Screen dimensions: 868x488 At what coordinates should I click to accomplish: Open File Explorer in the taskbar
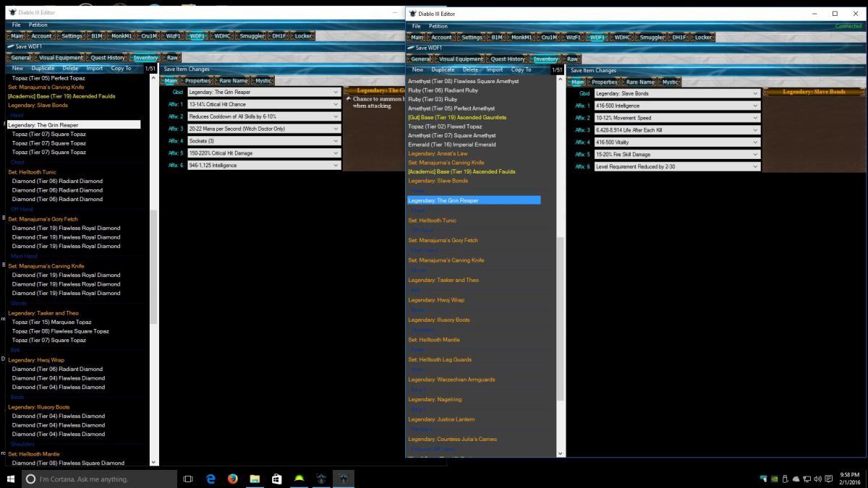[255, 479]
